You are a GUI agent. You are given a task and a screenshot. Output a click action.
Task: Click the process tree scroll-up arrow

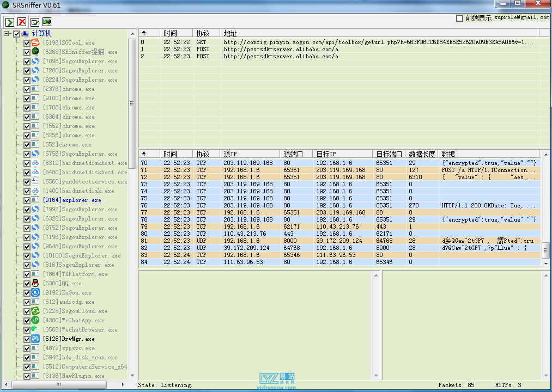[x=132, y=34]
